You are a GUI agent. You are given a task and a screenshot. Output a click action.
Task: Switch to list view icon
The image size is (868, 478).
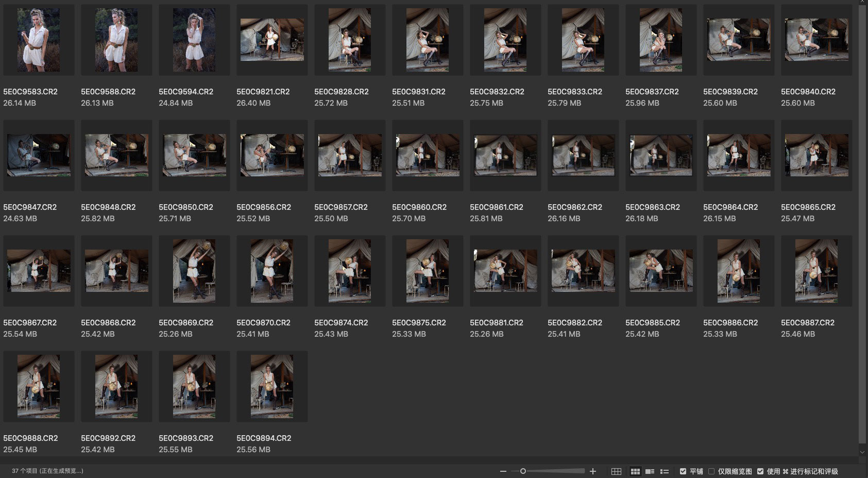[x=665, y=471]
